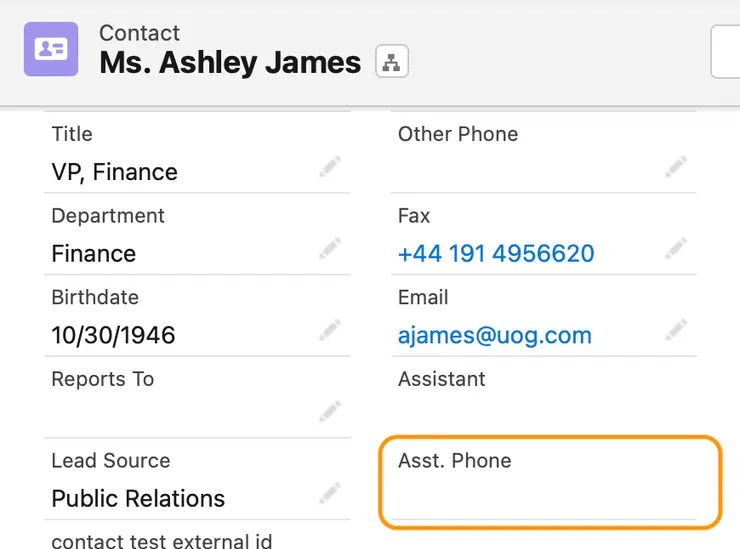
Task: Edit Lead Source via pencil icon
Action: (330, 493)
